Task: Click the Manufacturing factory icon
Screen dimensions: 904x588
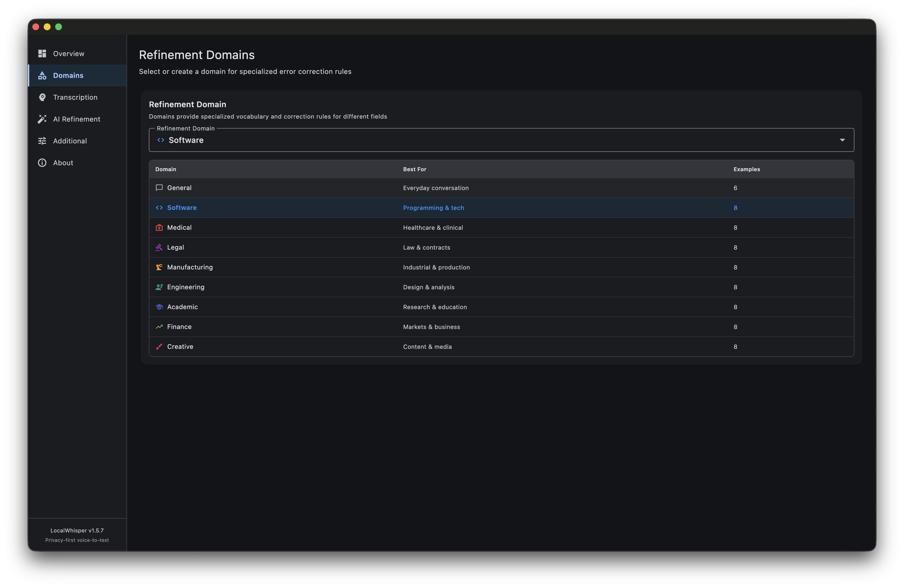Action: click(159, 267)
